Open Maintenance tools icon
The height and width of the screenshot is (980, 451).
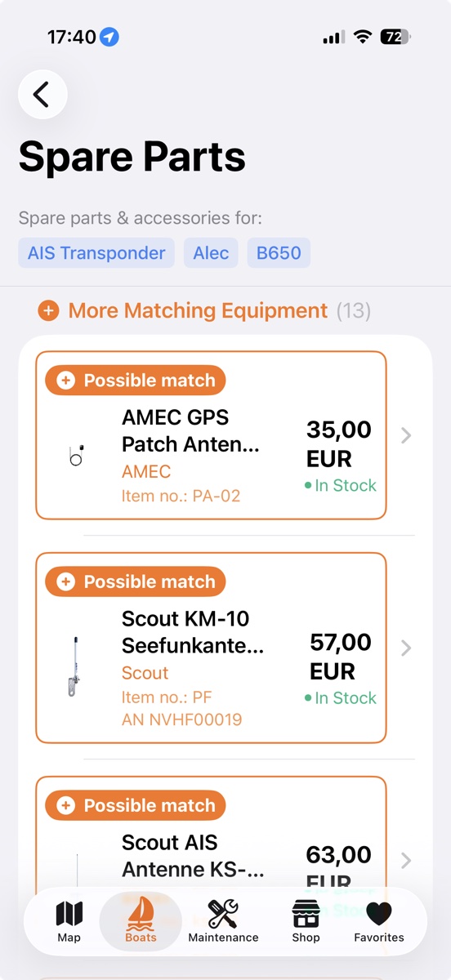point(223,913)
